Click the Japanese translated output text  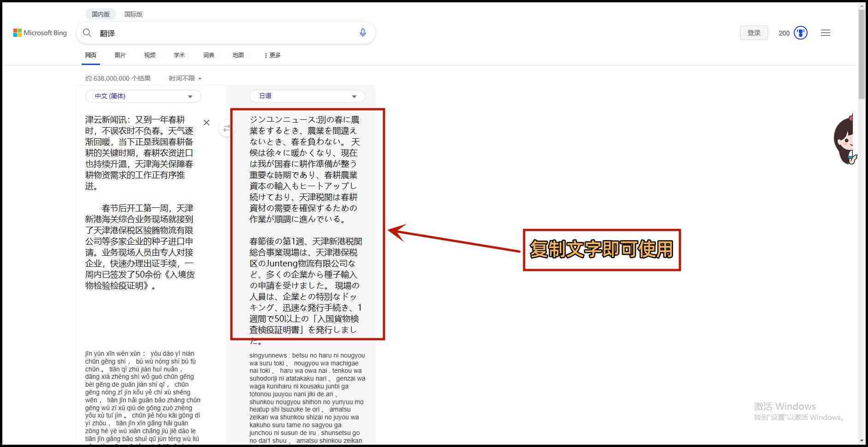click(x=305, y=229)
